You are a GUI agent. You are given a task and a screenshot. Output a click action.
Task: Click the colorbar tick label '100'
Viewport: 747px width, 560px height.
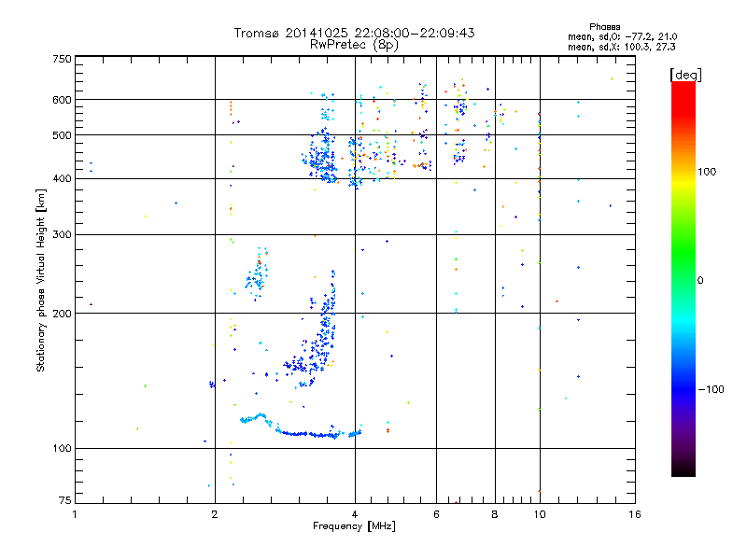point(707,172)
